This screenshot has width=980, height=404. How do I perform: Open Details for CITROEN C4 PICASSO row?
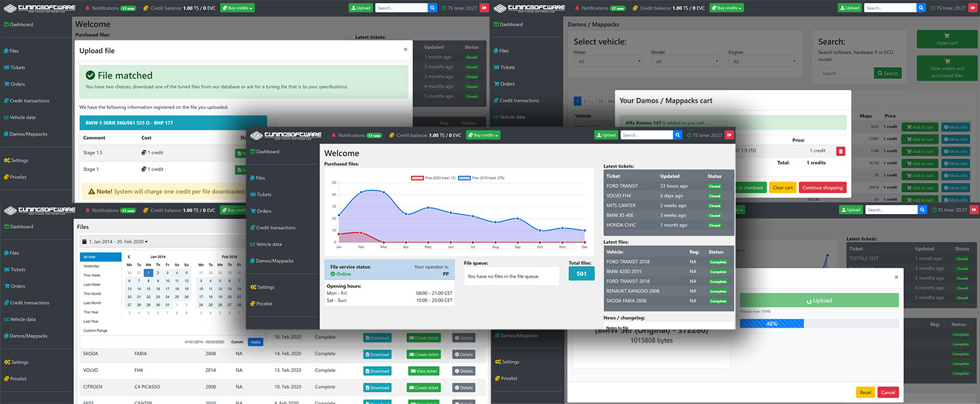click(463, 388)
